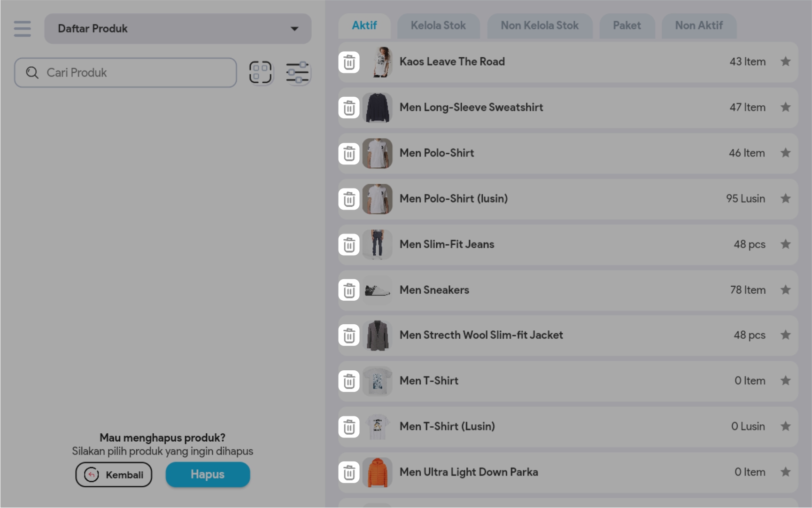Select the Paket tab
812x508 pixels.
point(626,26)
